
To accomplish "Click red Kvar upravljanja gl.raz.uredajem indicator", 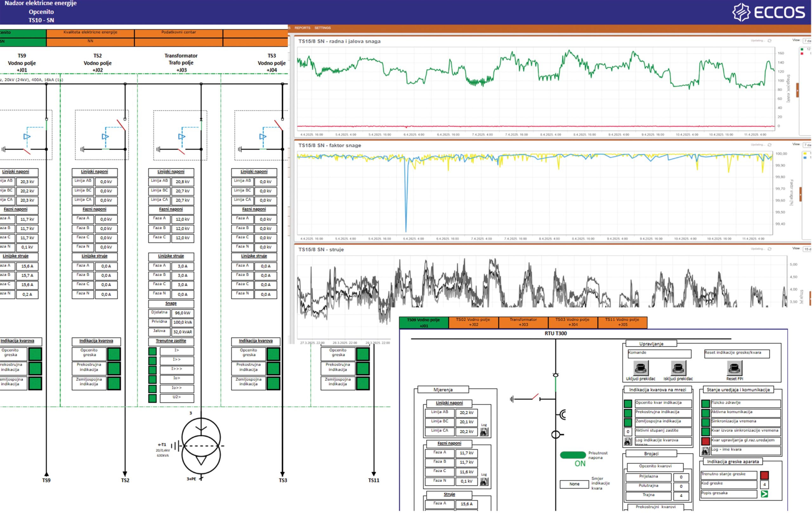I will point(705,441).
